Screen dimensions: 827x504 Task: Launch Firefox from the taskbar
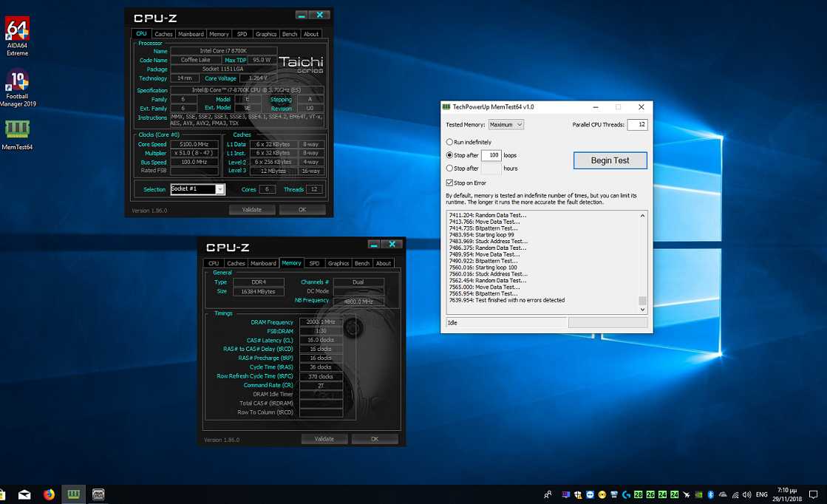pos(49,494)
